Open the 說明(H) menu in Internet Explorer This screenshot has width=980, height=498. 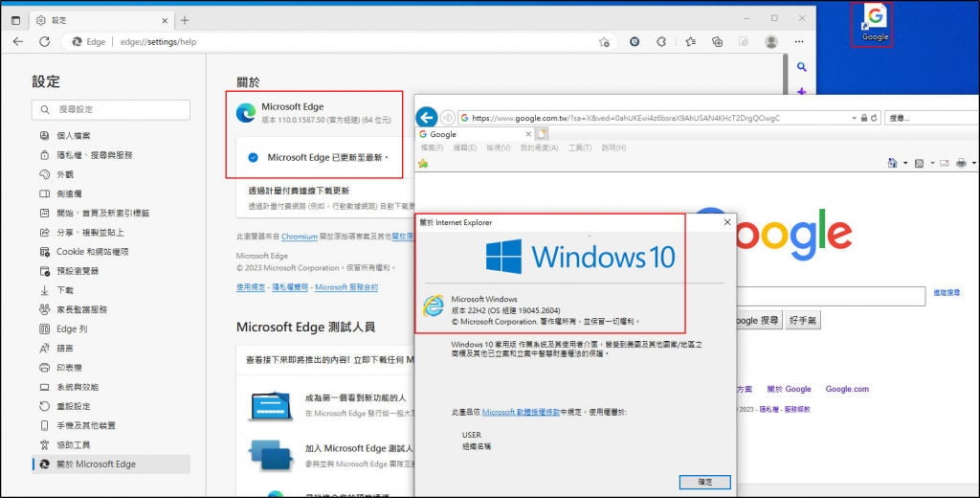point(613,148)
